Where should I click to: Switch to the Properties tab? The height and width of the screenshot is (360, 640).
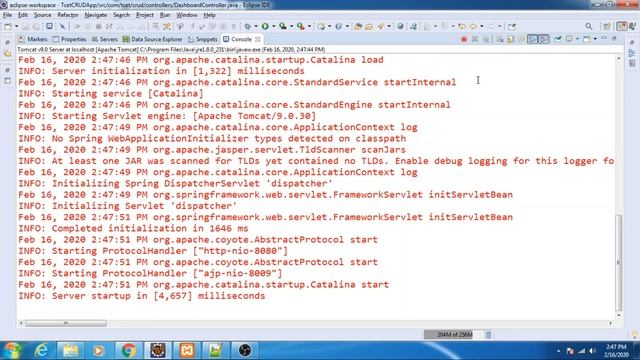point(69,39)
